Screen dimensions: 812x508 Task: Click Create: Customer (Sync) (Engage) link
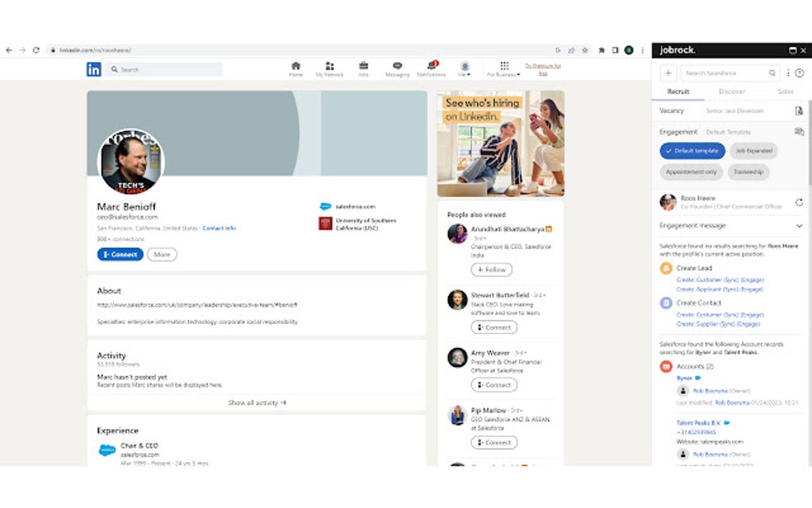click(720, 279)
